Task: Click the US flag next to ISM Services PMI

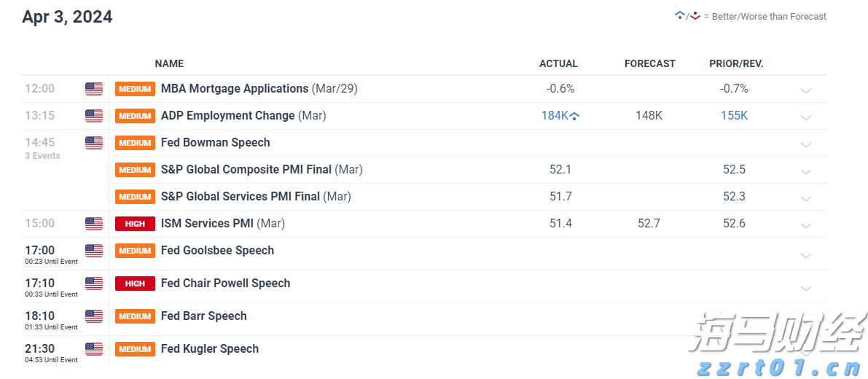Action: 94,224
